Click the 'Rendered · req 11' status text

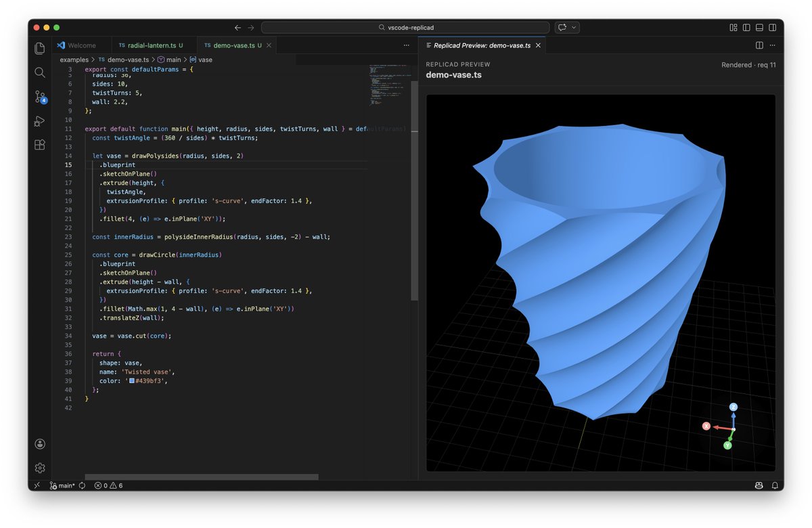click(748, 65)
